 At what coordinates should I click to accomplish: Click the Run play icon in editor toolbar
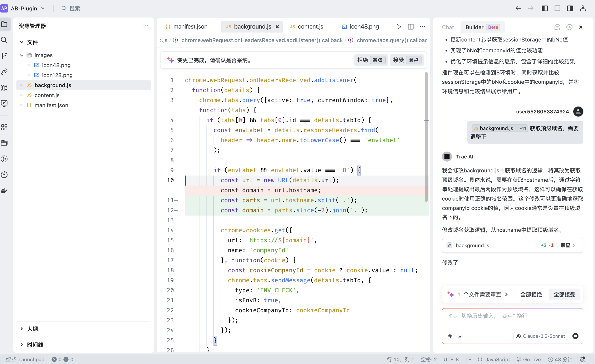point(399,26)
